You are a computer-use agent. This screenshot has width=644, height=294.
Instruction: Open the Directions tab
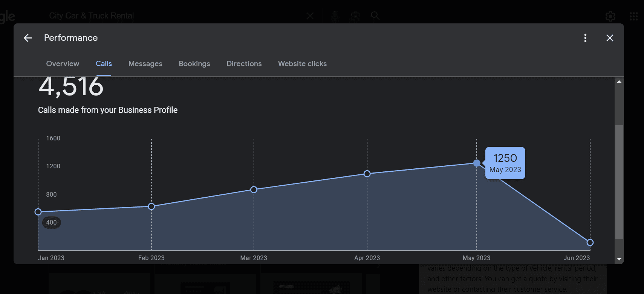(244, 64)
